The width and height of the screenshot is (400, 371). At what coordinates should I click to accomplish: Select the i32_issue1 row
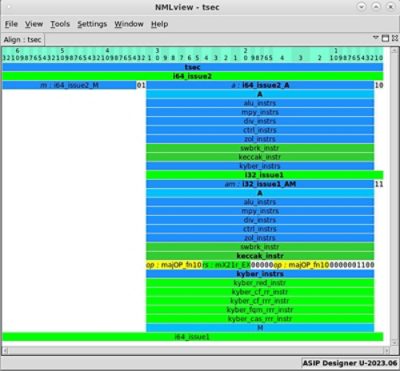tap(265, 175)
